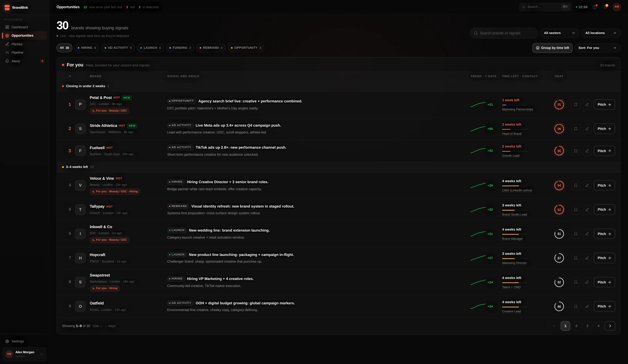Click edit note icon for Oatfield
The height and width of the screenshot is (364, 628).
point(587,306)
